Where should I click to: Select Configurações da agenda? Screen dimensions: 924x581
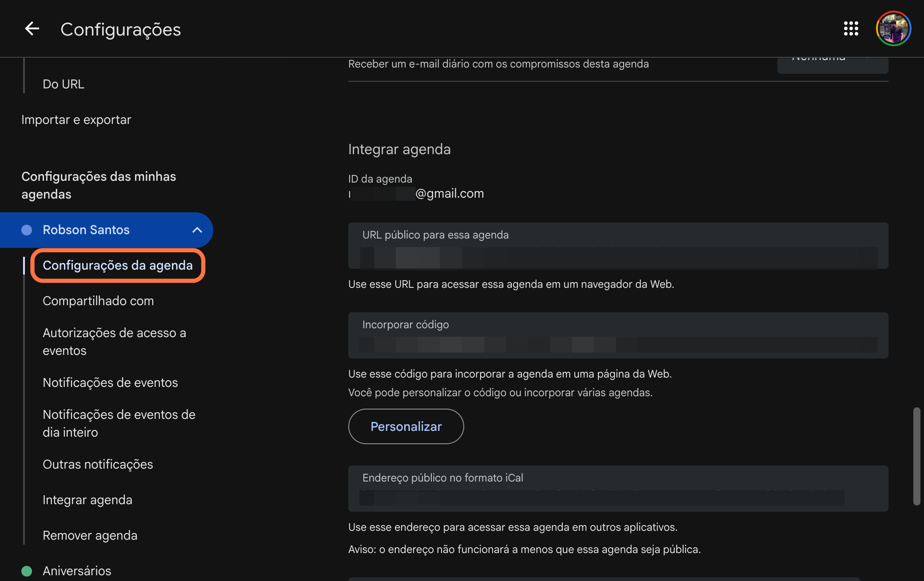pyautogui.click(x=118, y=265)
